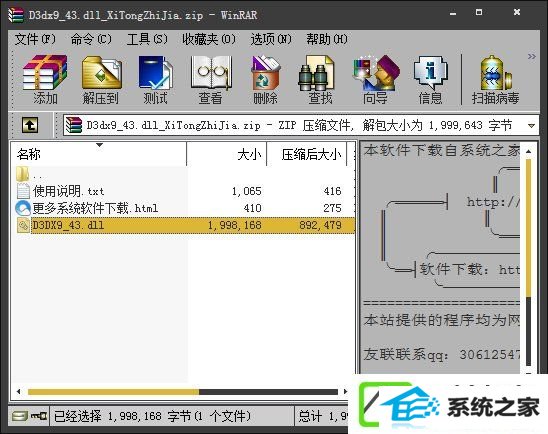Expand the archive path dropdown arrow
Screen dimensions: 548x434
tap(531, 125)
